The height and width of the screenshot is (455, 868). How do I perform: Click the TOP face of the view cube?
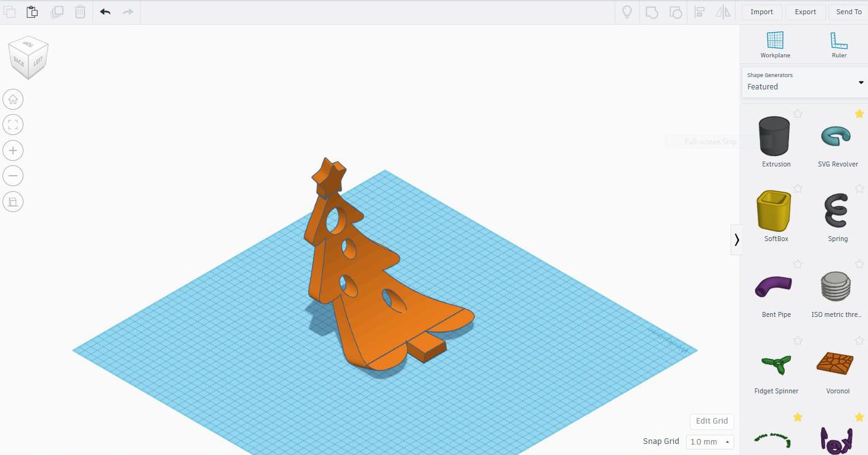coord(28,44)
